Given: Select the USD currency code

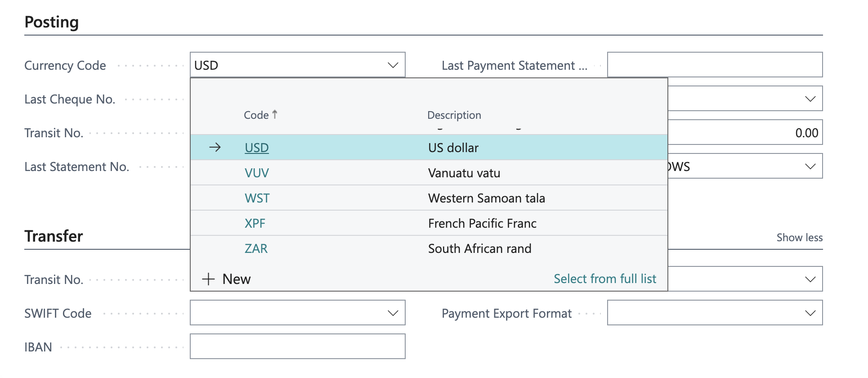Looking at the screenshot, I should pyautogui.click(x=256, y=148).
